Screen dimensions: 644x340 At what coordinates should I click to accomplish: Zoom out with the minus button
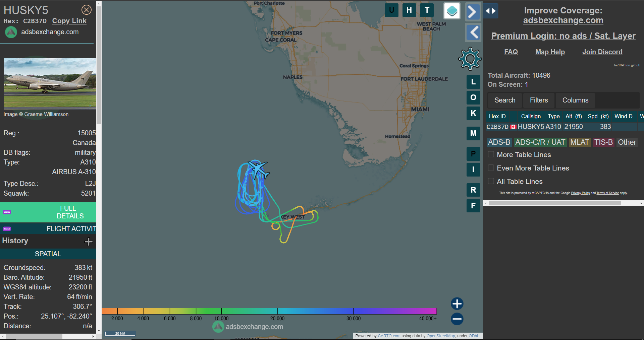point(457,319)
